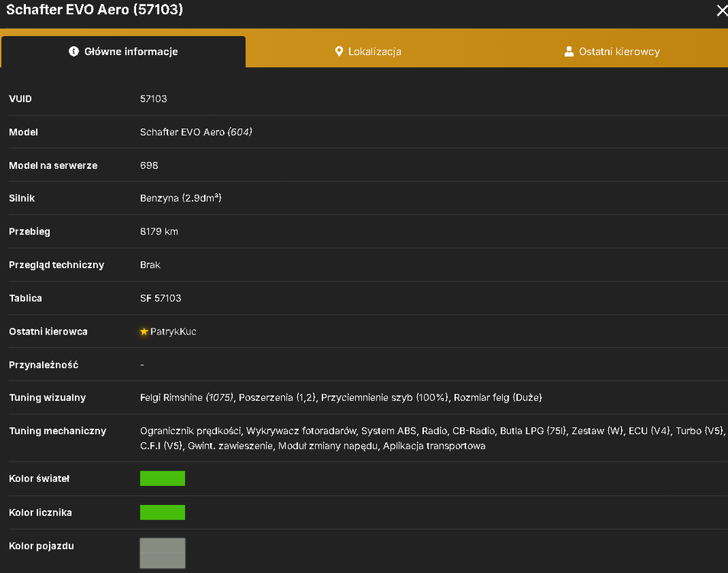Click the mileage value 8179 km

pos(159,231)
